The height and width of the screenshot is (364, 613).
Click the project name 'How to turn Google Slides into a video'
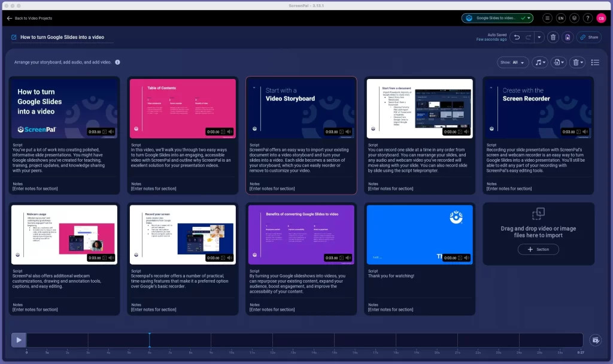(x=62, y=37)
